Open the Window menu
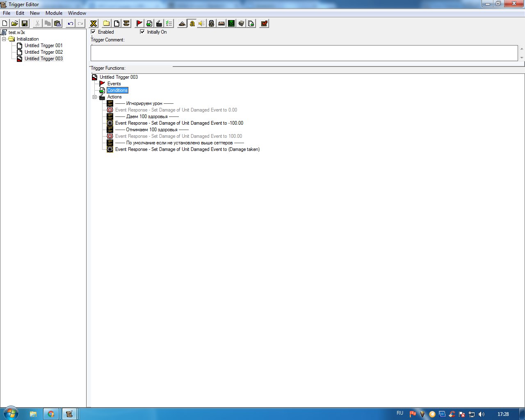Image resolution: width=525 pixels, height=420 pixels. point(77,13)
